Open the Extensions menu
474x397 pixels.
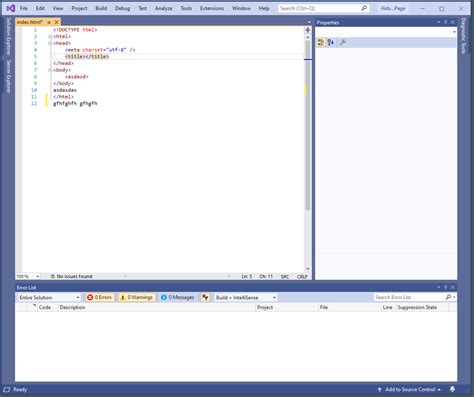coord(212,8)
